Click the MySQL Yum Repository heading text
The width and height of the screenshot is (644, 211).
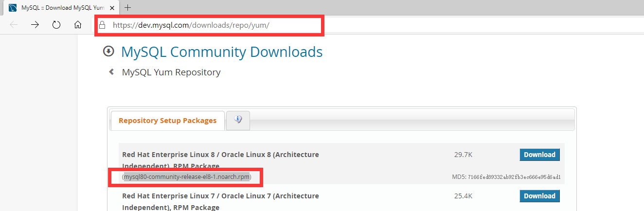coord(171,72)
